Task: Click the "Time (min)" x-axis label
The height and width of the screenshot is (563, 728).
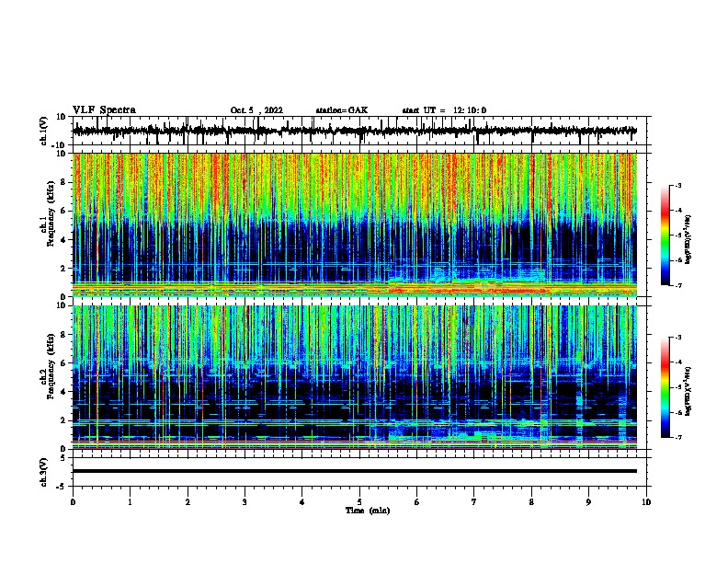Action: (368, 511)
